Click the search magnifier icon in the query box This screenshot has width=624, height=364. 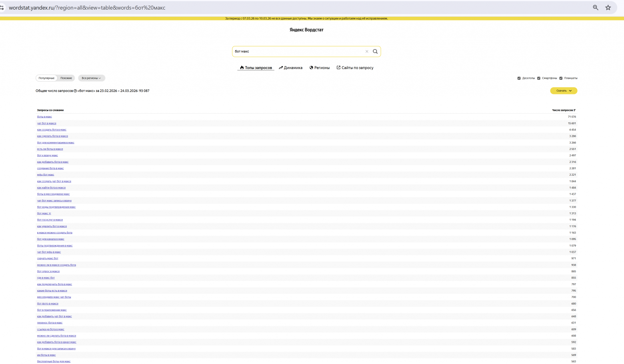375,51
